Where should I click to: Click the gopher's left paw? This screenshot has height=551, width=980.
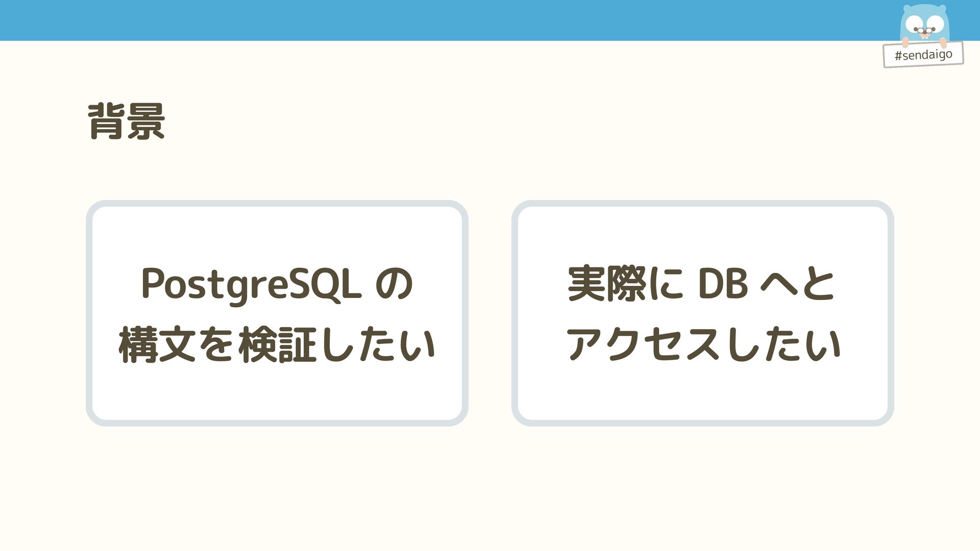905,42
